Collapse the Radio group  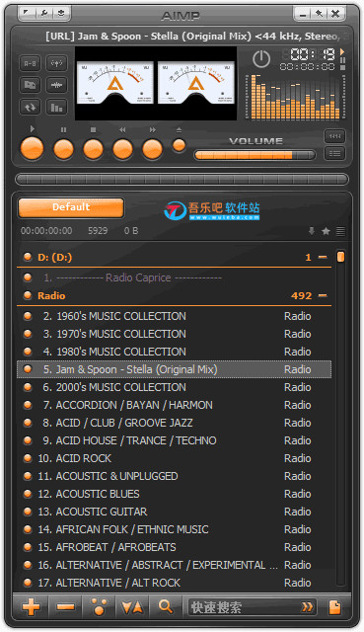pyautogui.click(x=323, y=295)
